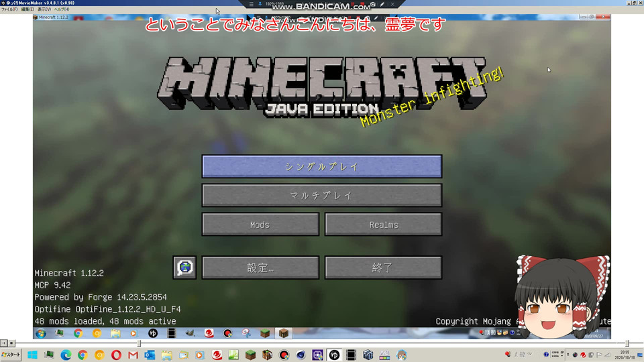This screenshot has height=362, width=644.
Task: Open the film strip icon in bottom taskbar
Action: [351, 355]
